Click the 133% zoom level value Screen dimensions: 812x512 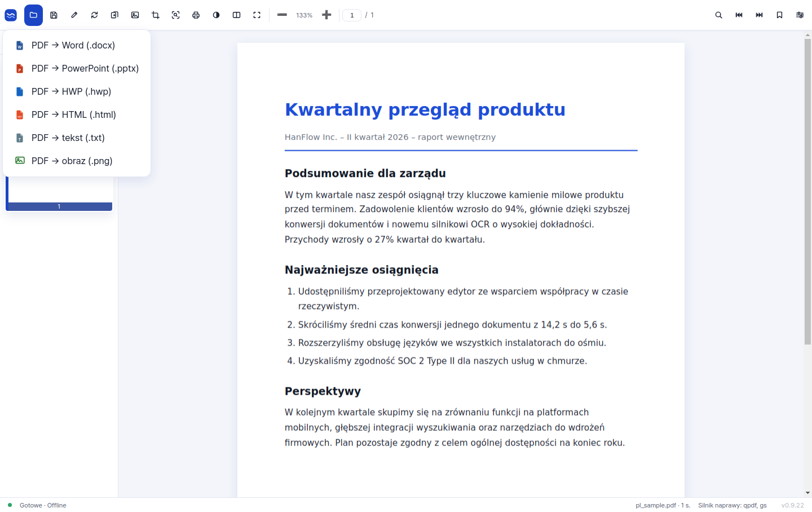tap(304, 15)
